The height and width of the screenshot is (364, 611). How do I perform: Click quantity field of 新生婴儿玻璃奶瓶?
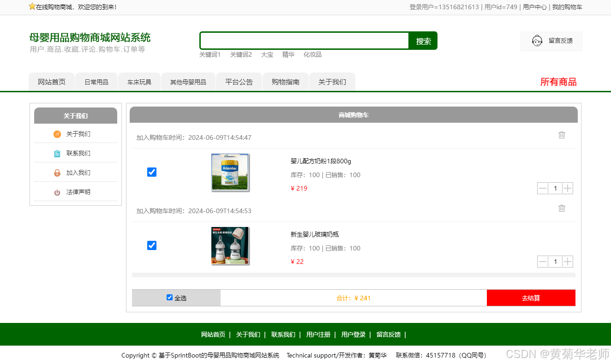click(x=555, y=262)
